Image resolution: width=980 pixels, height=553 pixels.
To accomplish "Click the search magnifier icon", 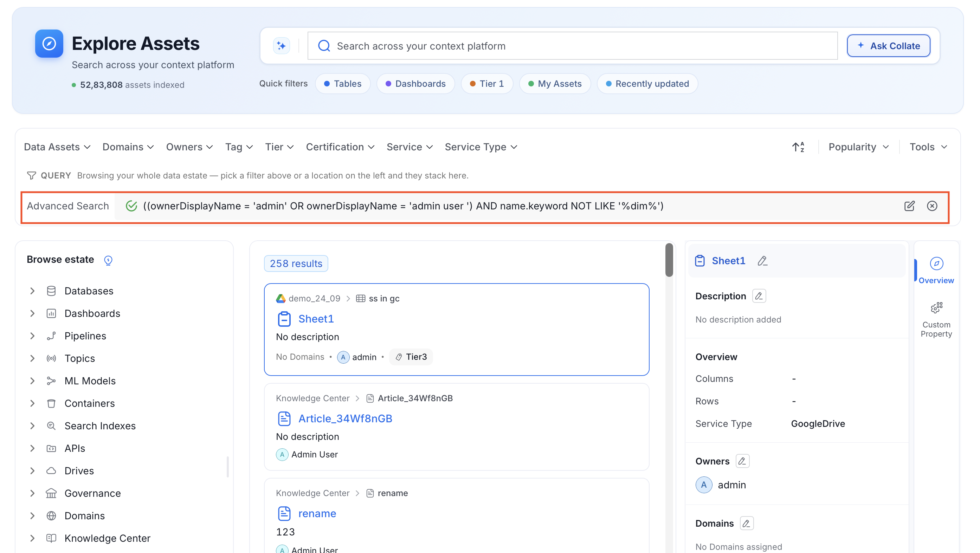I will [x=324, y=46].
